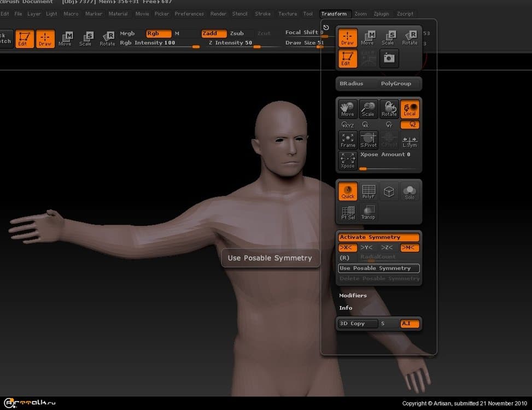
Task: Click the Use Posable Symmetry button
Action: click(x=378, y=268)
